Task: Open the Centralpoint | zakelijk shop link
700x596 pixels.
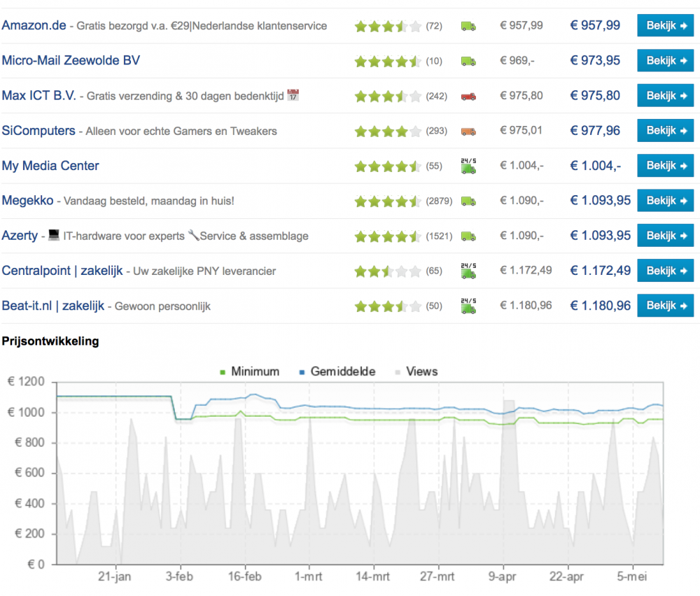Action: pos(62,271)
